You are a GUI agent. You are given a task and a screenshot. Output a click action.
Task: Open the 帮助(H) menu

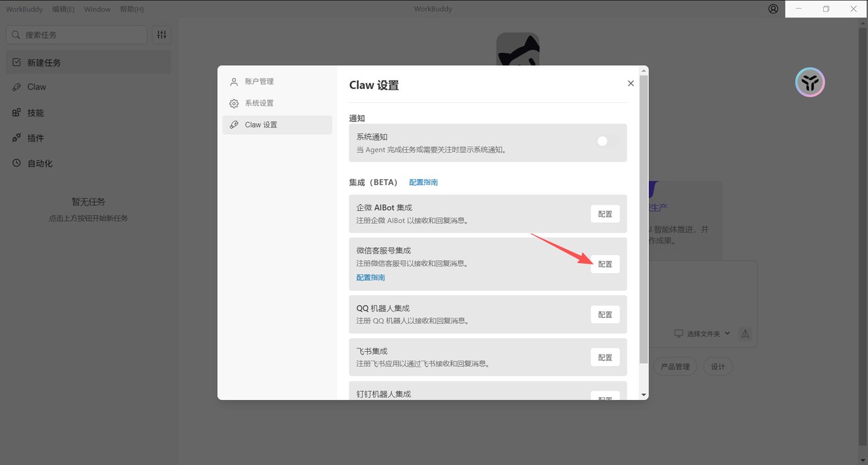(132, 9)
